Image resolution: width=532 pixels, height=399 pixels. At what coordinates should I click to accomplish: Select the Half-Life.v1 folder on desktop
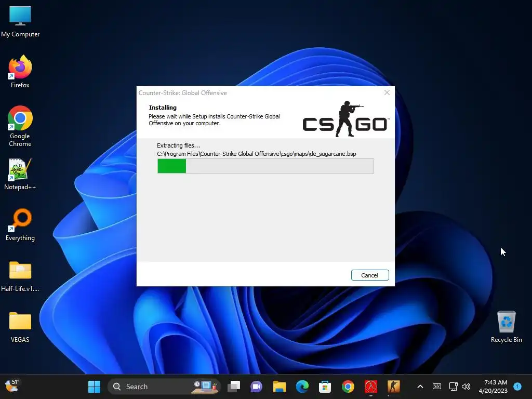pos(20,276)
